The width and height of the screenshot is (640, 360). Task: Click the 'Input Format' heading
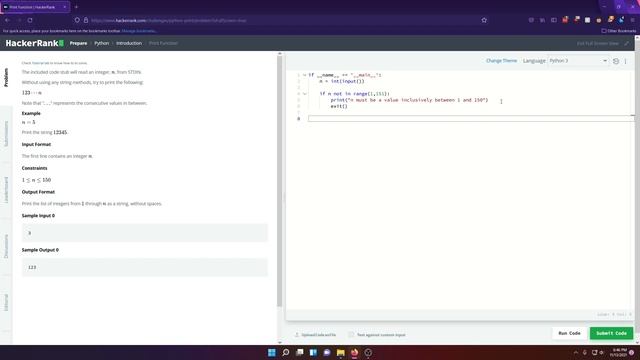[x=36, y=144]
